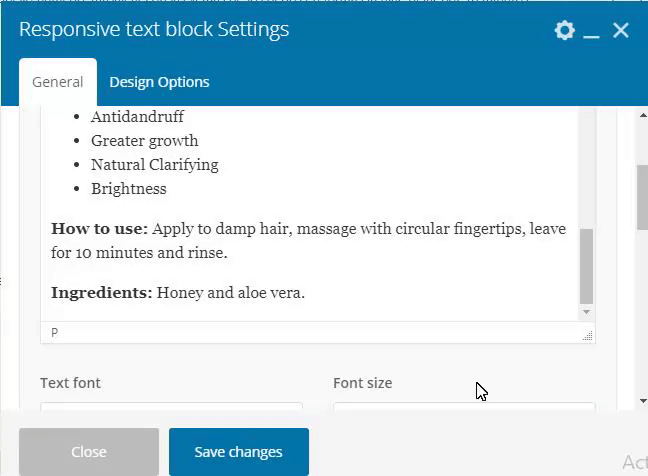Image resolution: width=648 pixels, height=476 pixels.
Task: Select the General tab
Action: coord(58,82)
